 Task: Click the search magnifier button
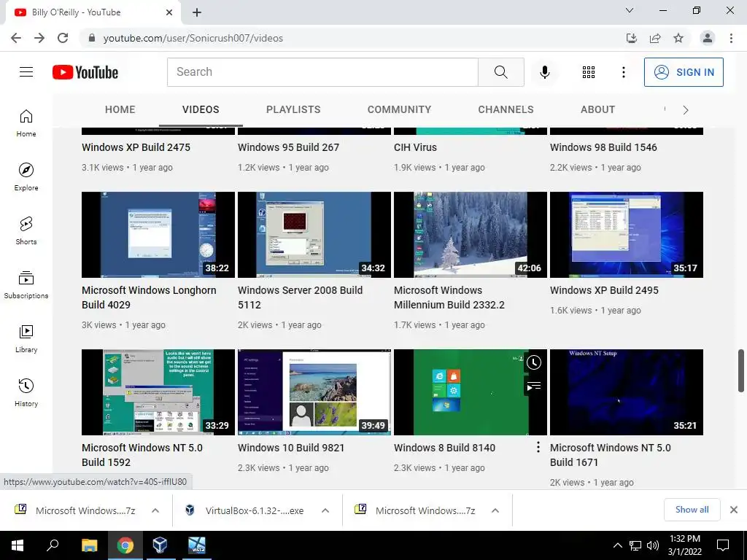tap(500, 72)
